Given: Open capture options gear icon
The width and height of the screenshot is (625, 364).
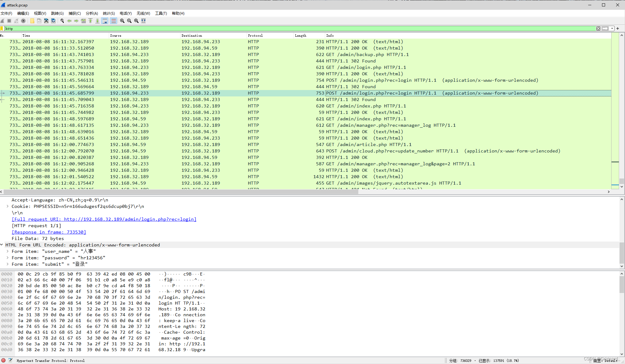Looking at the screenshot, I should [x=23, y=21].
